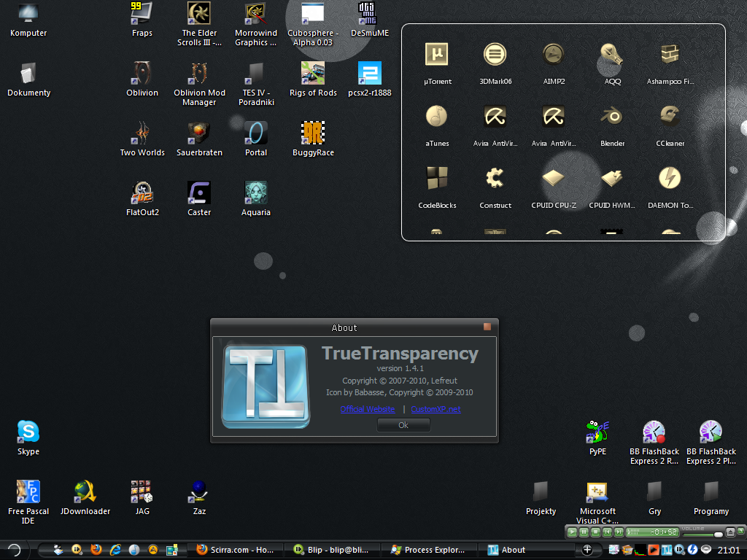The image size is (747, 560).
Task: Select the Portal desktop shortcut
Action: (256, 139)
